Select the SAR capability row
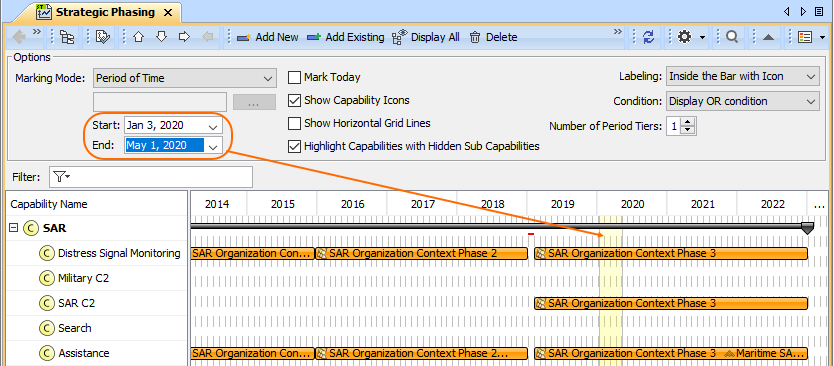The image size is (834, 366). coord(96,228)
